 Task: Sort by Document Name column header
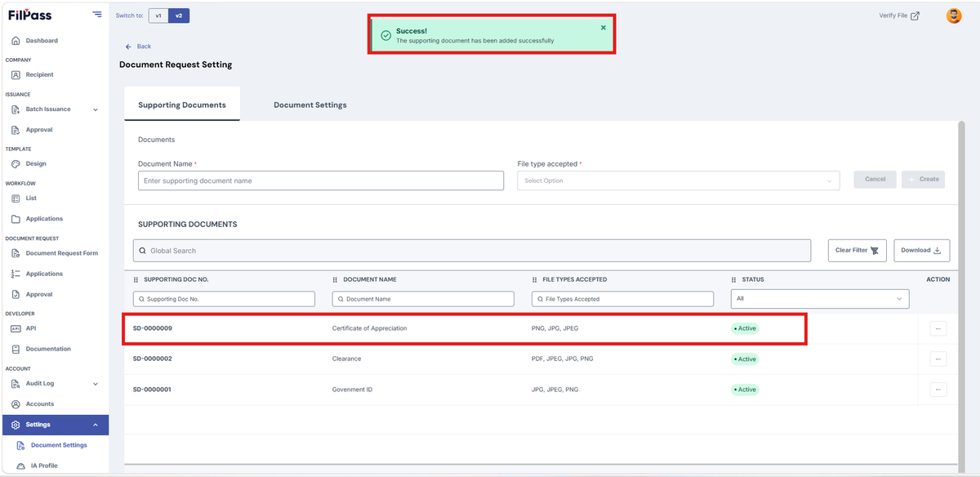370,279
